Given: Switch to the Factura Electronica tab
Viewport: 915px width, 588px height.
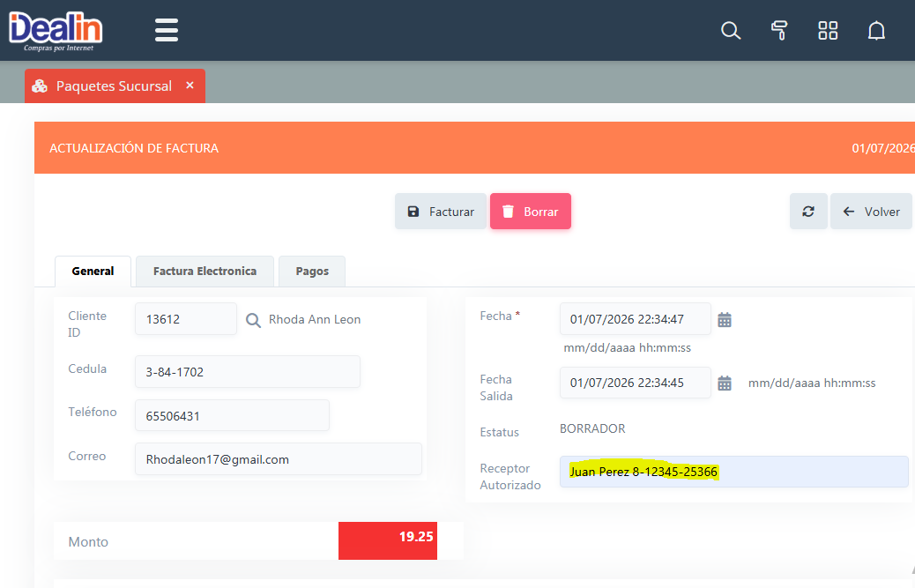Looking at the screenshot, I should [x=205, y=271].
